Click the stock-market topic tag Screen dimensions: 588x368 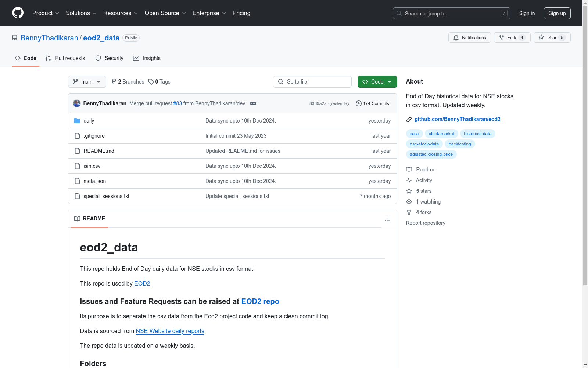441,134
